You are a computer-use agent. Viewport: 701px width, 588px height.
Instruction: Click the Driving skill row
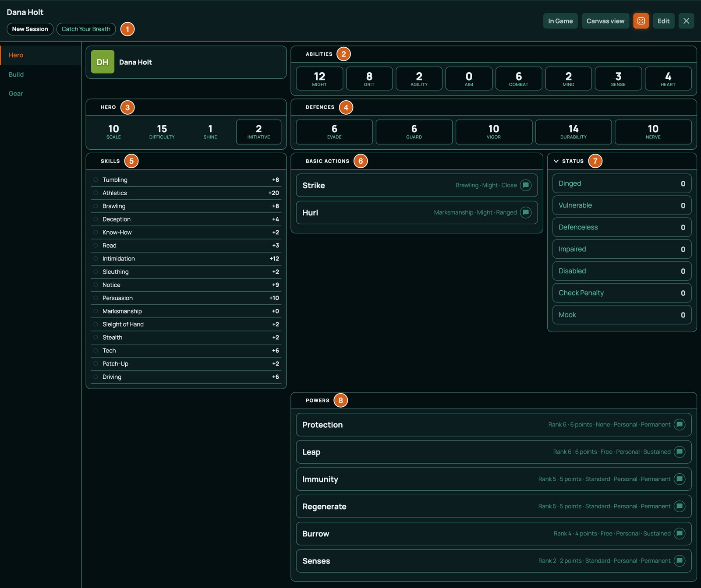[186, 377]
